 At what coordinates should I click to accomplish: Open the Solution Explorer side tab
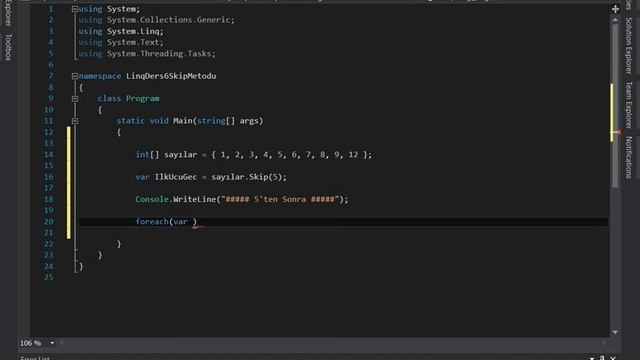tap(629, 46)
